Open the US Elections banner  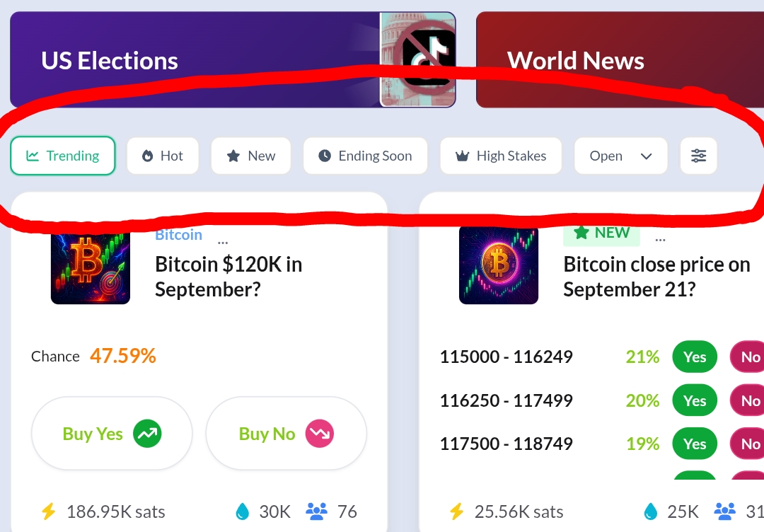tap(233, 60)
